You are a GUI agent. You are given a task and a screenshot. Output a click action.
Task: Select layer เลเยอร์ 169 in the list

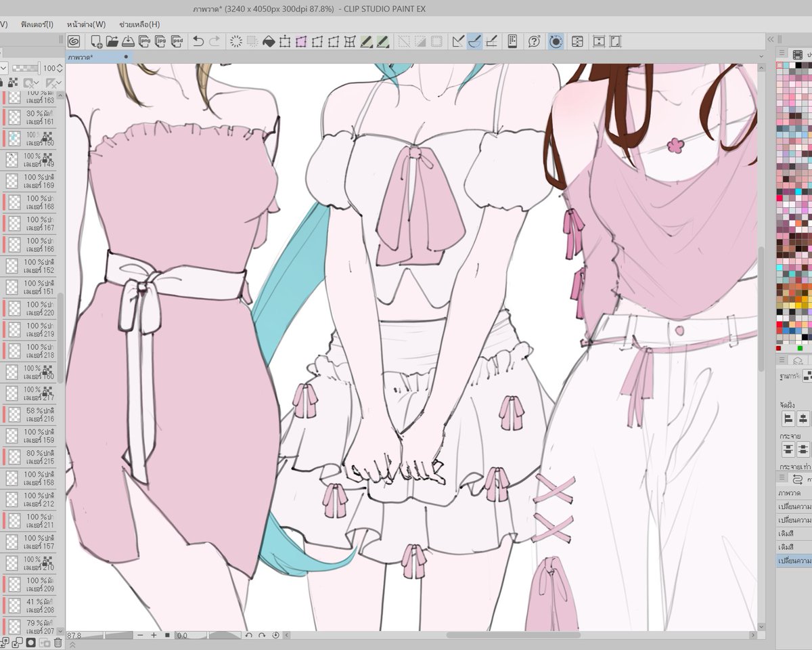pyautogui.click(x=32, y=181)
